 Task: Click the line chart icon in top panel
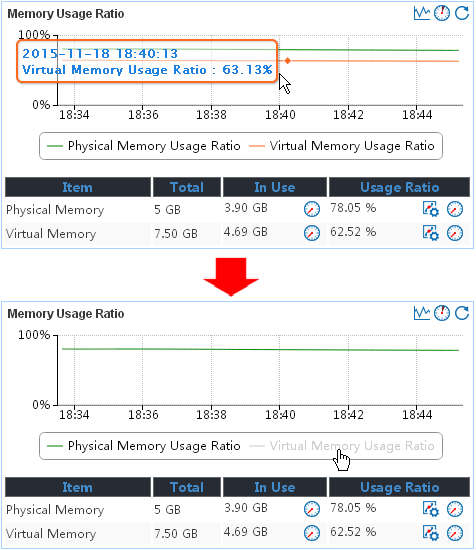click(422, 13)
